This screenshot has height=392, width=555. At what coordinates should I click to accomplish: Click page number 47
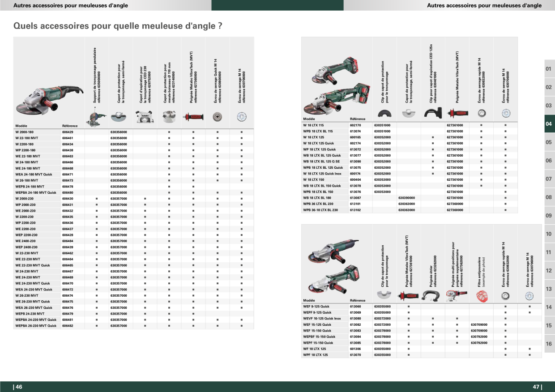[537, 387]
